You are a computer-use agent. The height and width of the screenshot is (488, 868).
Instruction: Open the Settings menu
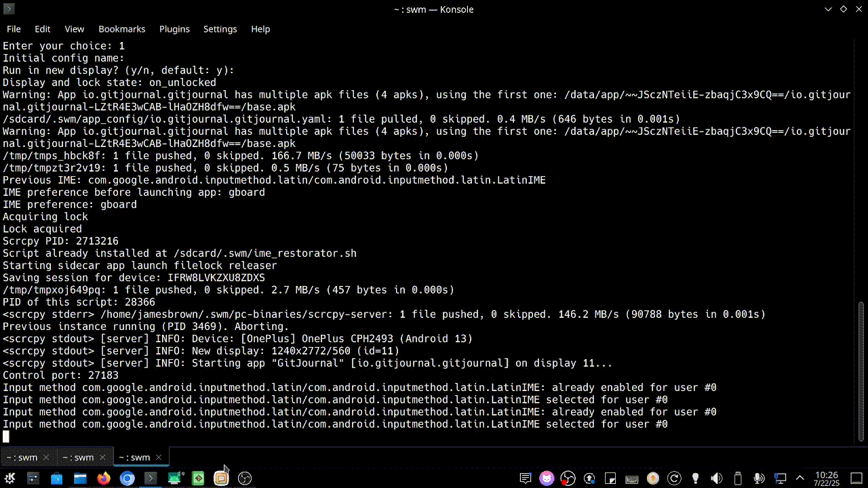pyautogui.click(x=220, y=29)
